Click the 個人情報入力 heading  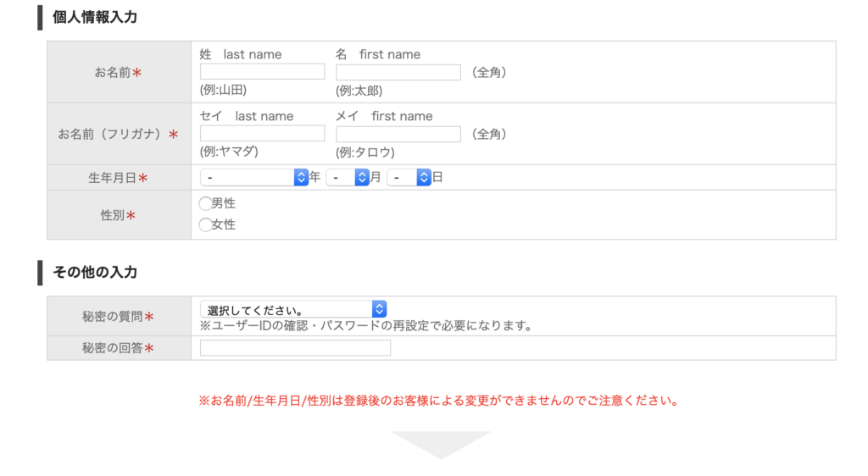(x=95, y=17)
